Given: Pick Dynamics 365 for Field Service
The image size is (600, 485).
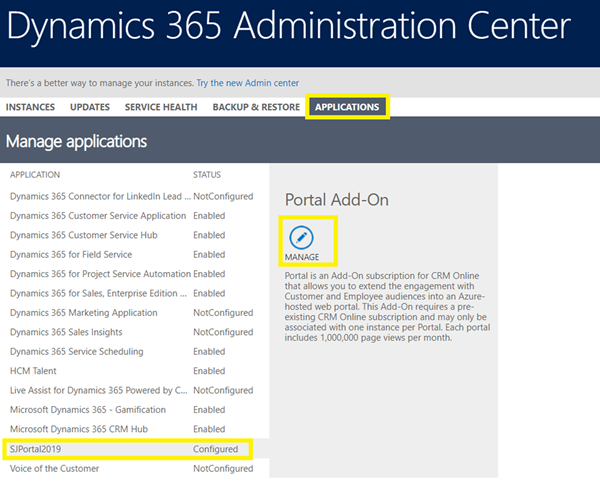Looking at the screenshot, I should click(x=77, y=255).
